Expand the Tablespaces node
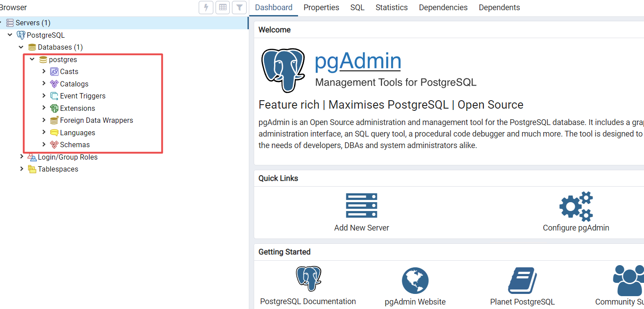644x309 pixels. coord(21,169)
